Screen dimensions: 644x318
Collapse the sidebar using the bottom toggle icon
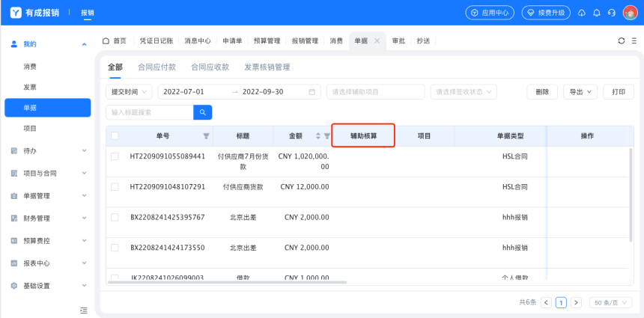click(84, 310)
